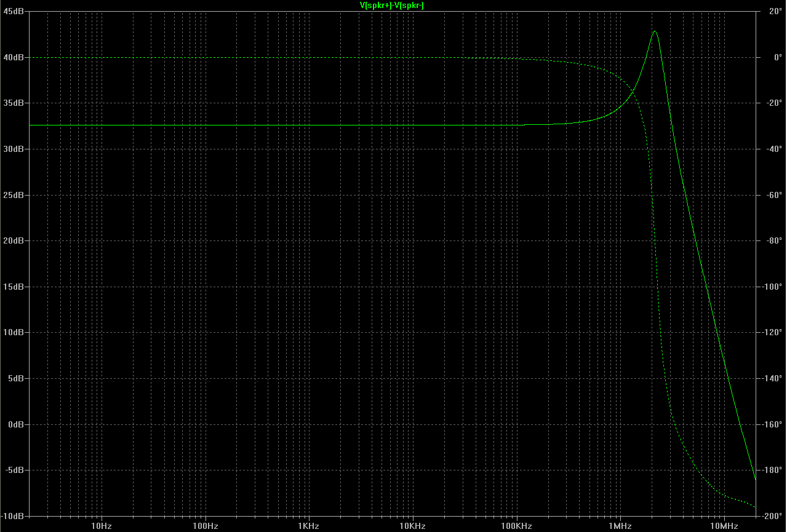
Task: Click the 0° phase axis label
Action: click(x=778, y=57)
